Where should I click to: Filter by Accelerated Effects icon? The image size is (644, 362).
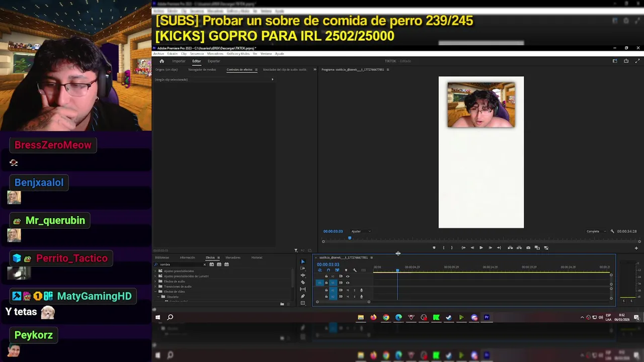[212, 264]
